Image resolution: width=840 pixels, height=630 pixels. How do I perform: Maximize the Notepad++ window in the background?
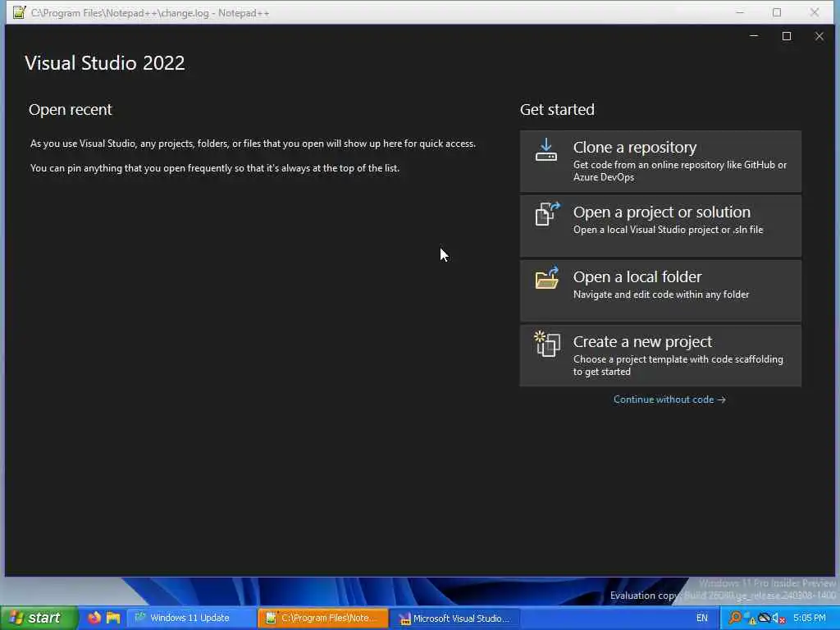[777, 12]
